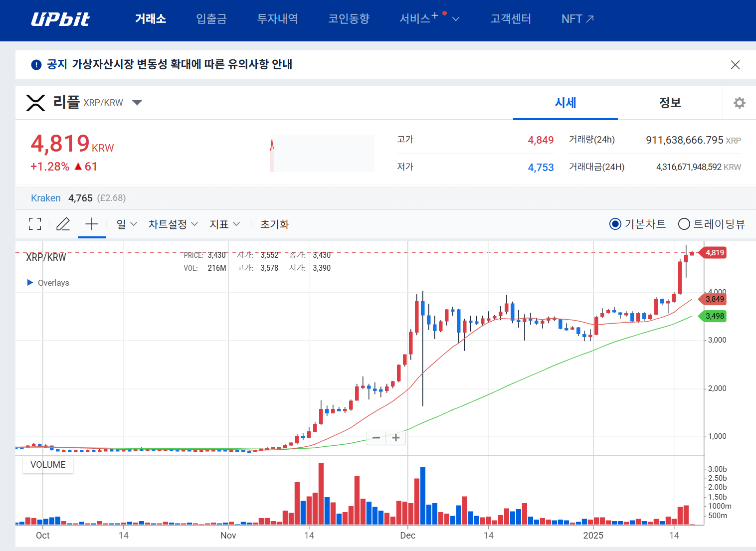This screenshot has height=551, width=756.
Task: Select the 기본차트 radio button
Action: point(615,224)
